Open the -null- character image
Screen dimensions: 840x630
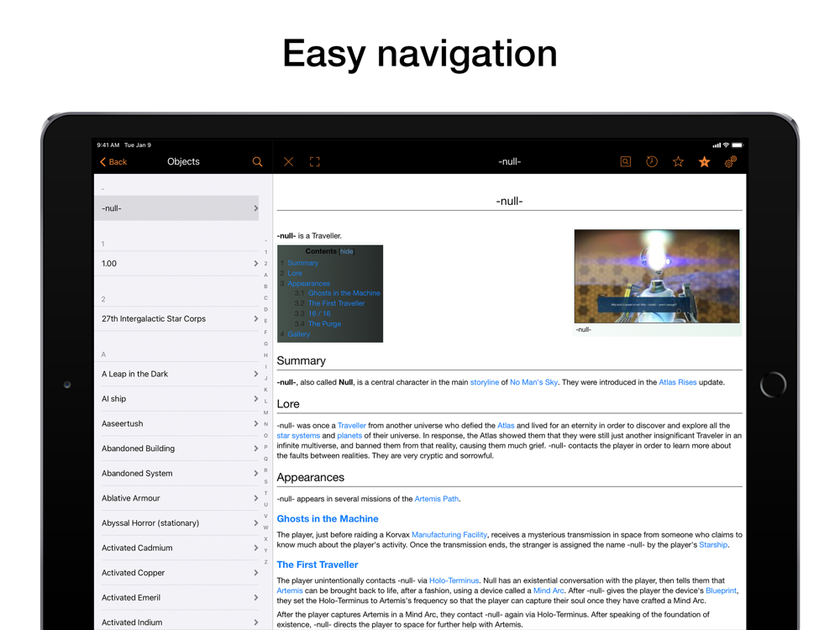click(x=657, y=276)
